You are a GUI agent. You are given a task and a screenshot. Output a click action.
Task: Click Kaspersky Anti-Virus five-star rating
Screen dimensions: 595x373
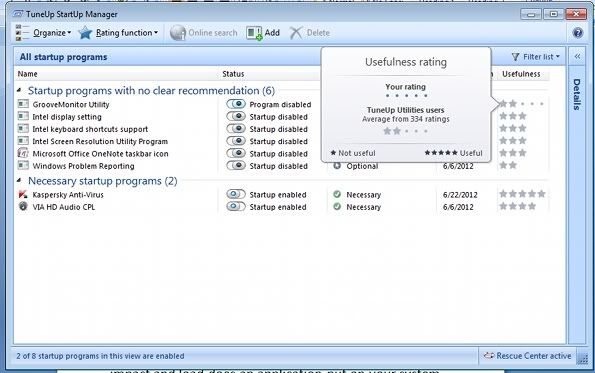(x=523, y=194)
